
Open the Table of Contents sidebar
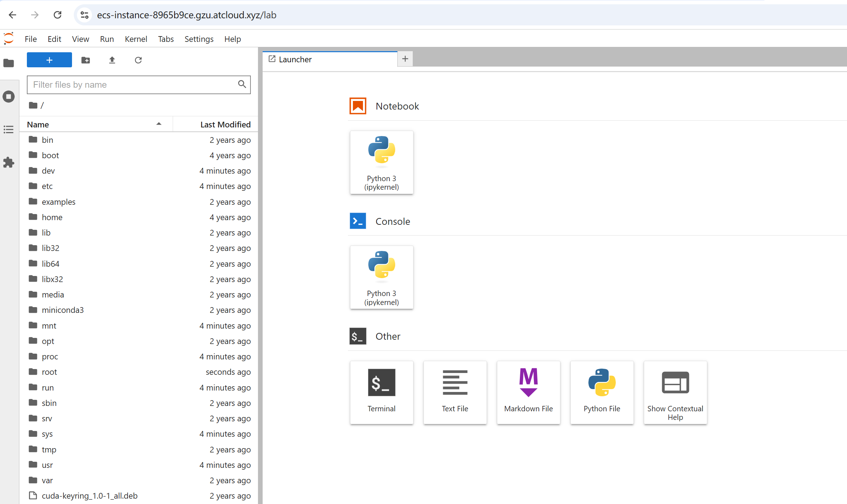[x=9, y=129]
